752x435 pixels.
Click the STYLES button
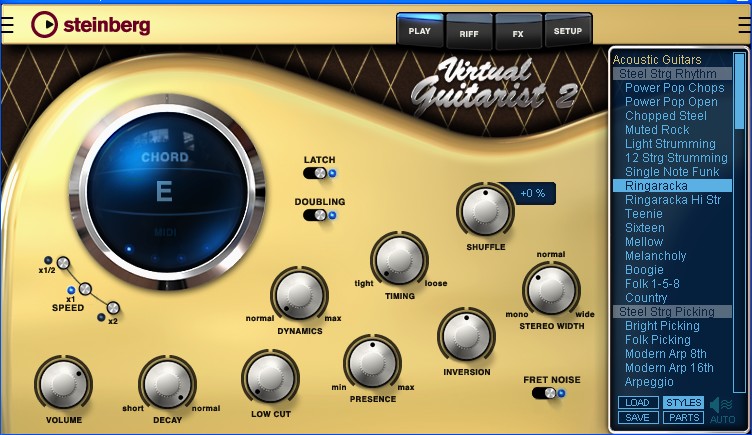pos(684,402)
